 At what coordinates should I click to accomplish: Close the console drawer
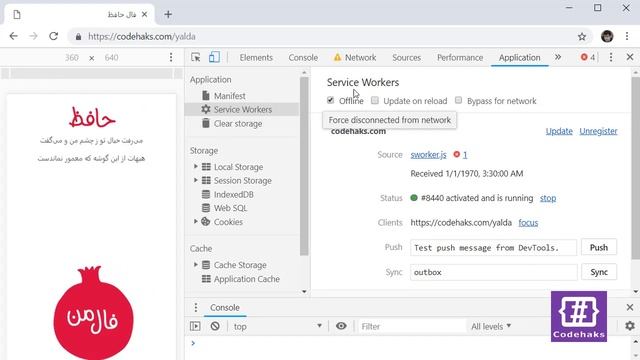pos(630,307)
